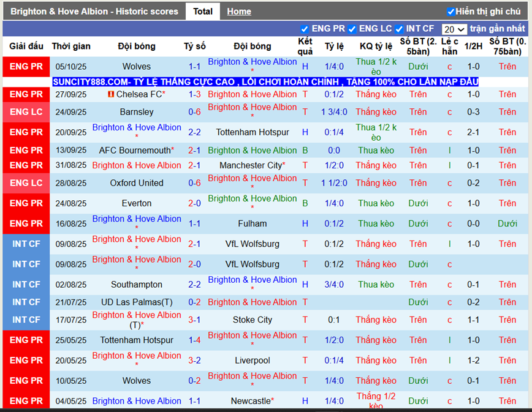
Task: Click the INT CF badge on the 02/08/25 row
Action: [26, 285]
